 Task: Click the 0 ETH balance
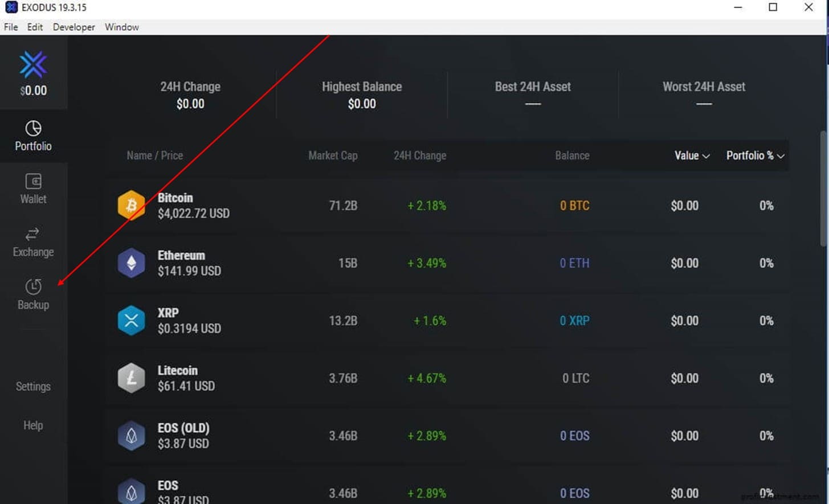click(x=574, y=263)
